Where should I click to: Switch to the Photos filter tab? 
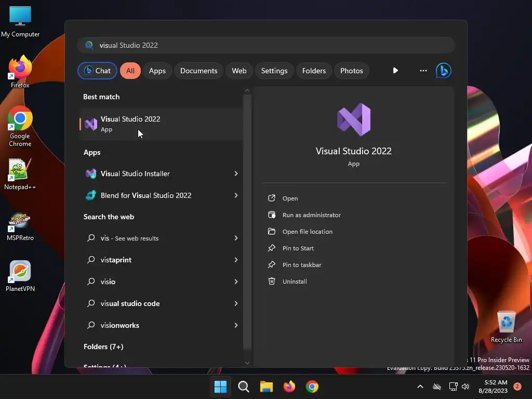point(352,71)
